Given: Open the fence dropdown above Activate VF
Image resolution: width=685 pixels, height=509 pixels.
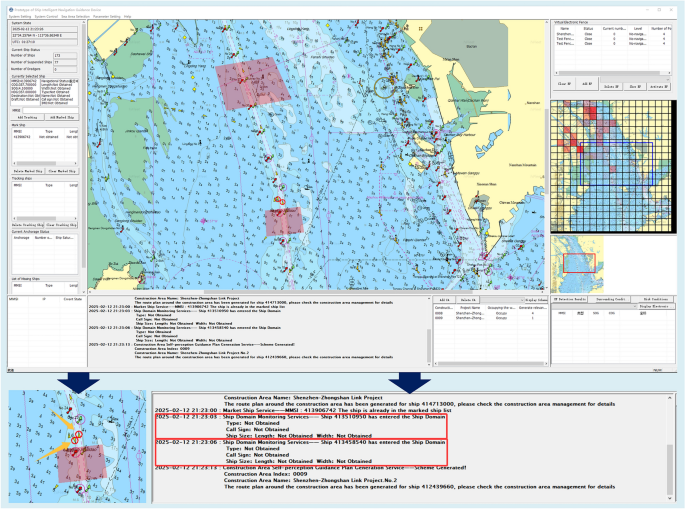Looking at the screenshot, I should tap(635, 80).
